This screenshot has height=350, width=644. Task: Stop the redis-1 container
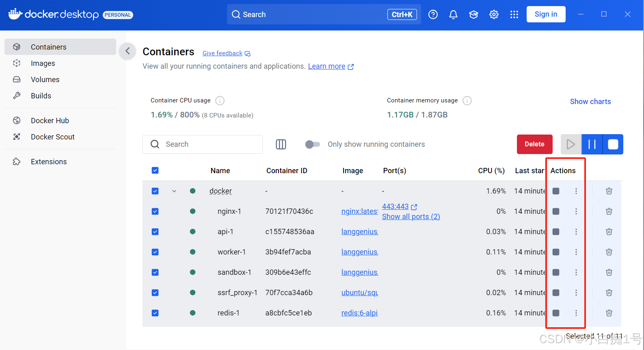pyautogui.click(x=556, y=313)
